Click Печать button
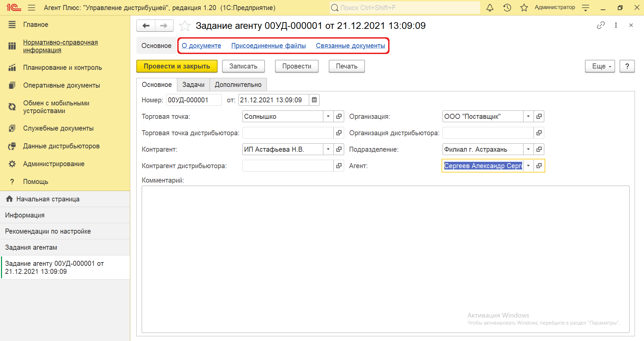Image resolution: width=644 pixels, height=341 pixels. [x=347, y=66]
